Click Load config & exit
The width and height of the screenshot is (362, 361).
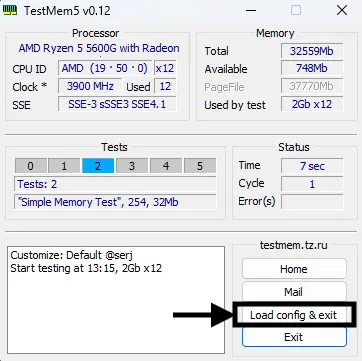click(x=293, y=315)
